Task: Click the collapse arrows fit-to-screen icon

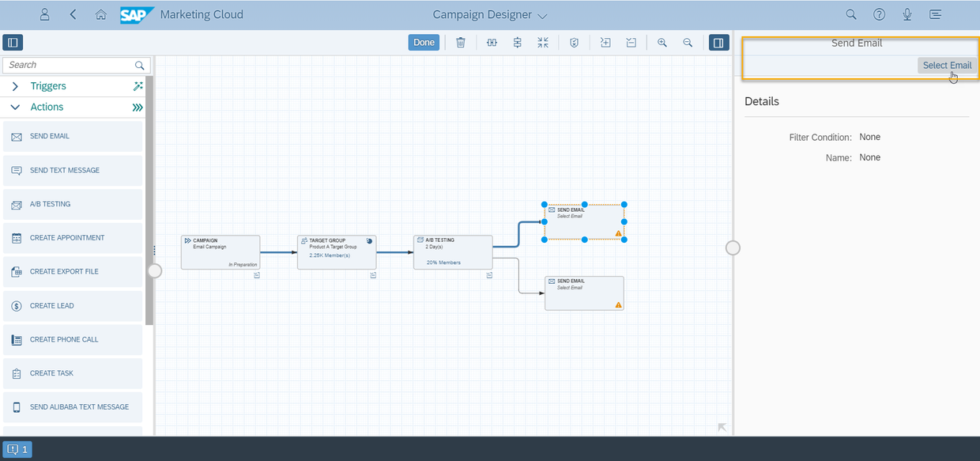Action: [543, 43]
